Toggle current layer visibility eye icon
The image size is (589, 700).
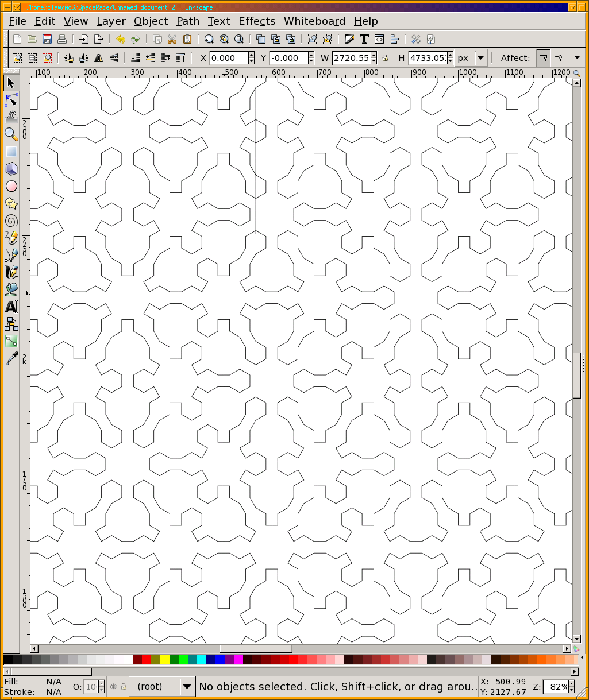[x=113, y=686]
